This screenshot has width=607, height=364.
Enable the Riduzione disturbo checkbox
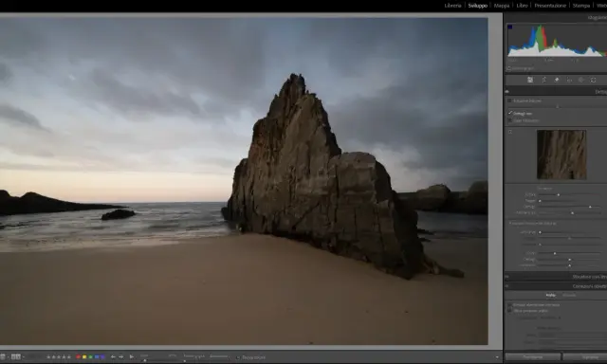pos(510,100)
